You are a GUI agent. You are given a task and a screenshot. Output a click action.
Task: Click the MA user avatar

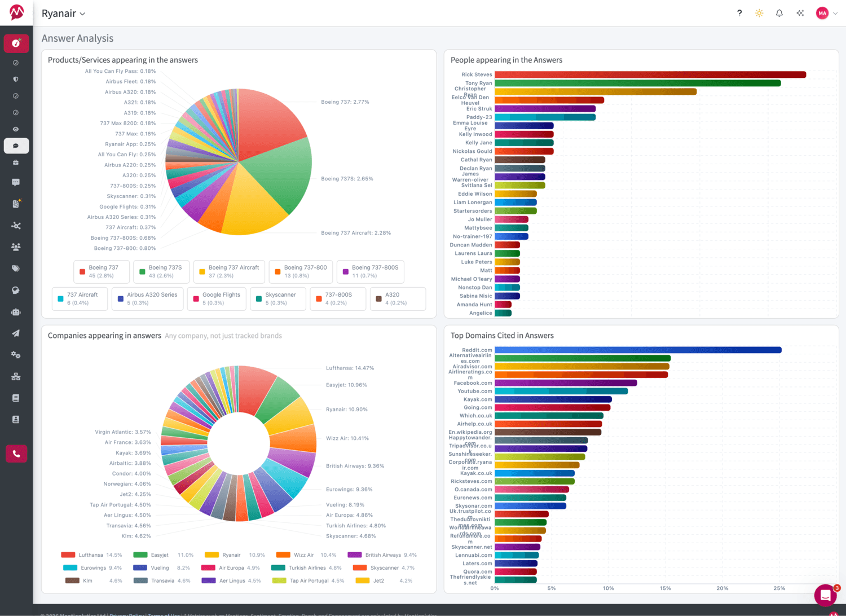click(822, 13)
